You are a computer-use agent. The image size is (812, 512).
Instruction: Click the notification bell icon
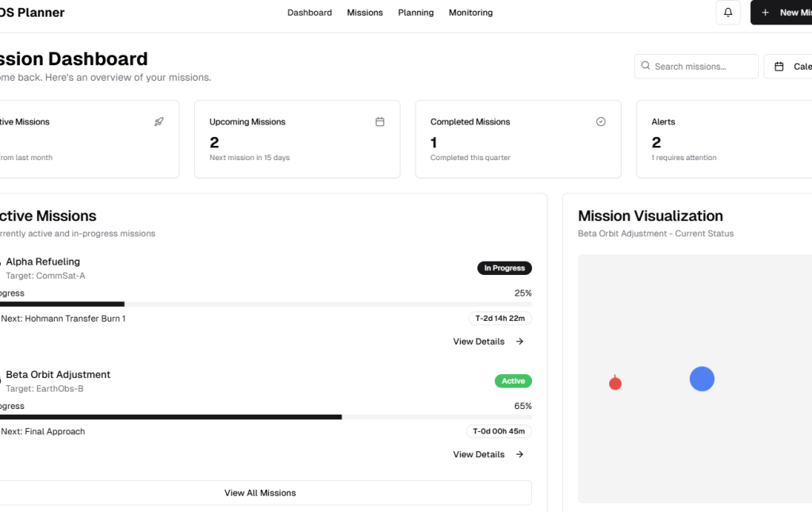tap(728, 13)
